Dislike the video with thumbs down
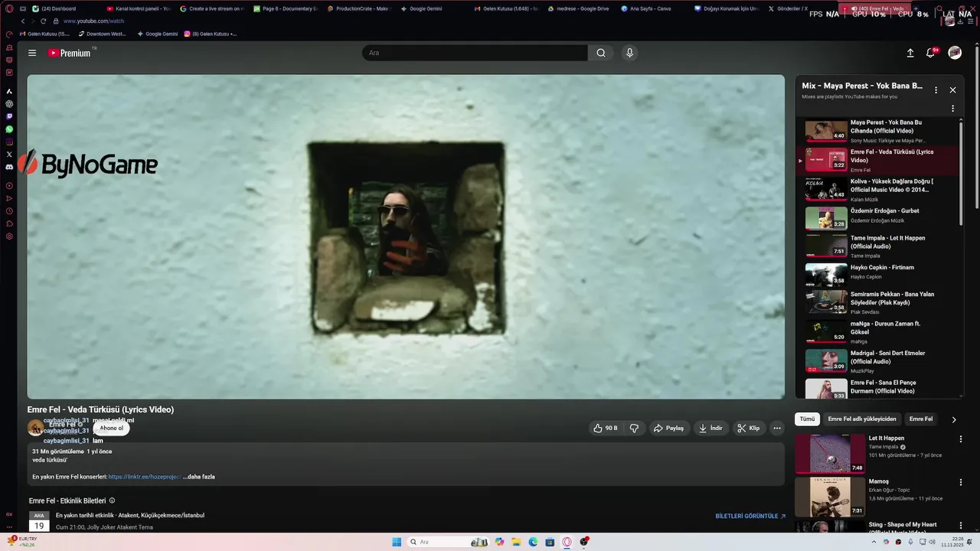Screen dimensions: 980x551 pos(634,428)
